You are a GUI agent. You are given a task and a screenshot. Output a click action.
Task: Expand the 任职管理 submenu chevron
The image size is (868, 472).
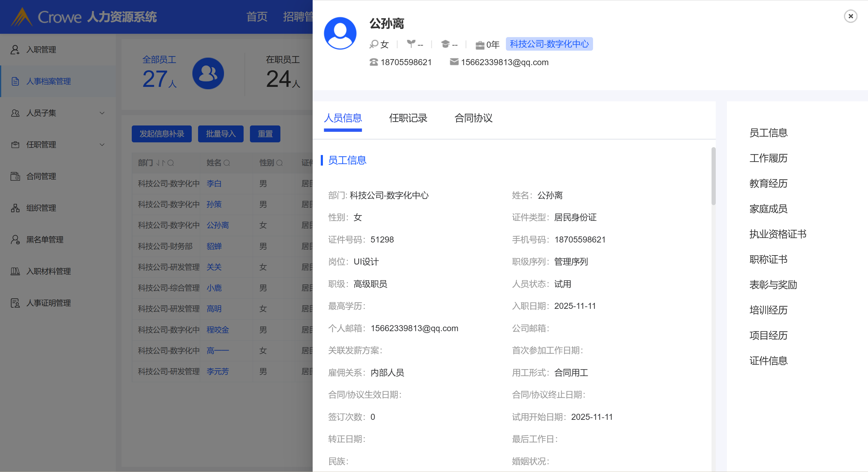point(102,145)
